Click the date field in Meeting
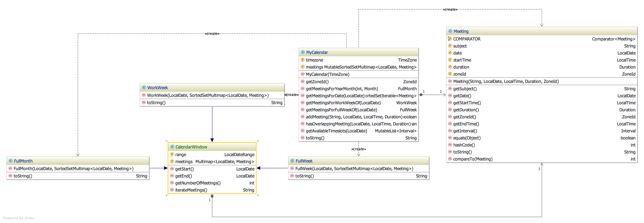The width and height of the screenshot is (644, 223). 542,53
